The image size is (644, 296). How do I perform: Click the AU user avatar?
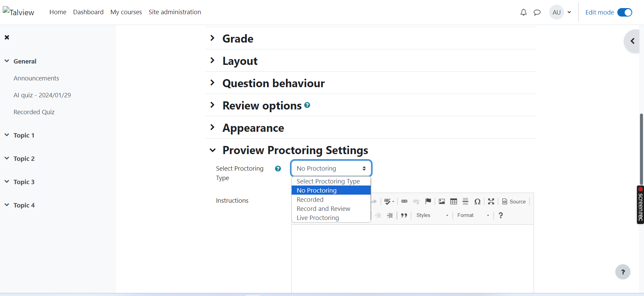[x=557, y=13]
